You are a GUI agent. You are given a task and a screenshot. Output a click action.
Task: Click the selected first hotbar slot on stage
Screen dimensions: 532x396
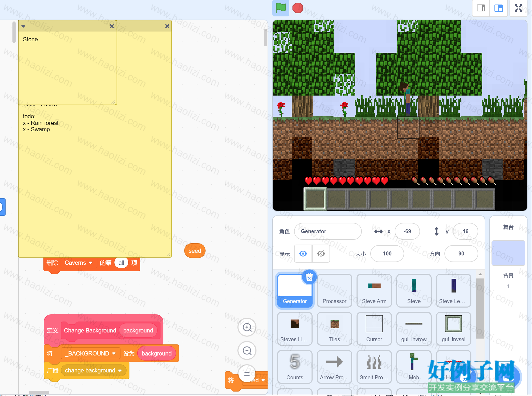point(315,199)
